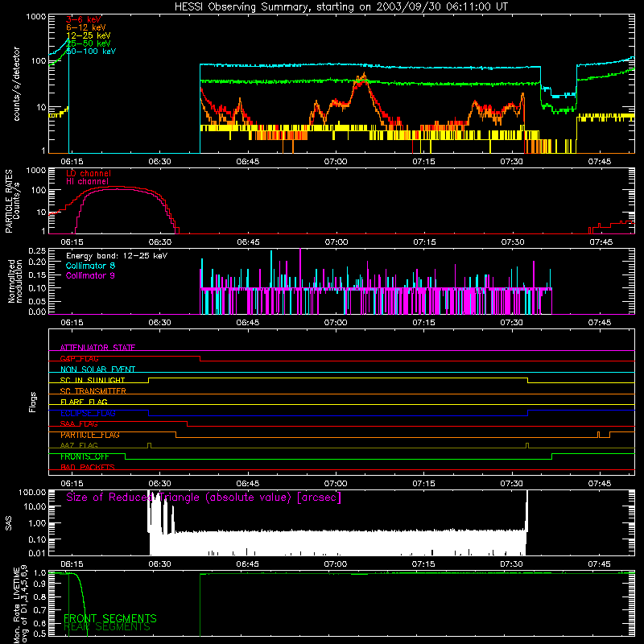This screenshot has height=644, width=644.
Task: Click the FRONT SEGMENTS legend label
Action: (110, 618)
